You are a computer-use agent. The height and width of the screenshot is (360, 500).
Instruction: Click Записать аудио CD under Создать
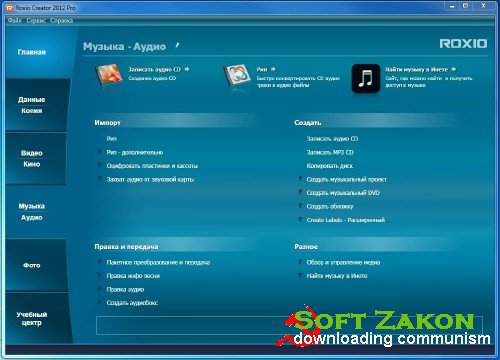pyautogui.click(x=332, y=139)
